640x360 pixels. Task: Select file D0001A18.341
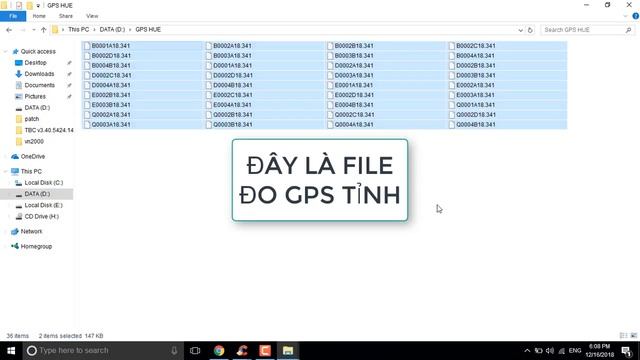[x=232, y=65]
